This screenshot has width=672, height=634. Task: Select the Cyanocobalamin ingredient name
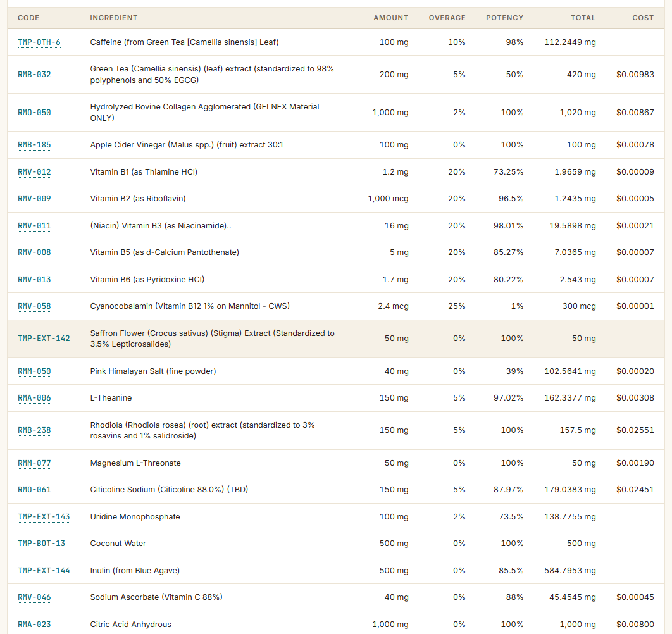(190, 306)
